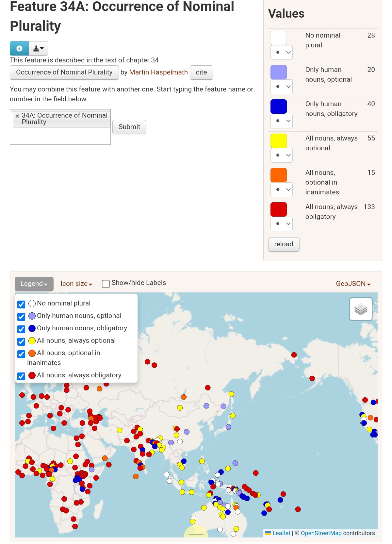Click the cite button
392x544 pixels.
(x=201, y=72)
